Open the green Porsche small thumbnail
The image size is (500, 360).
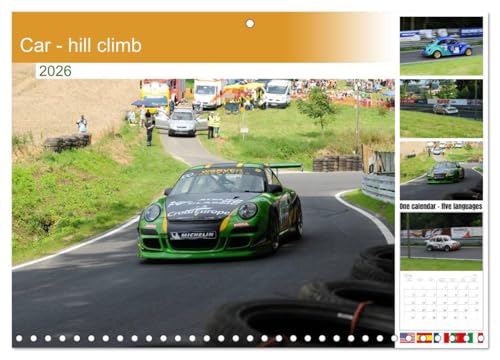pyautogui.click(x=441, y=171)
